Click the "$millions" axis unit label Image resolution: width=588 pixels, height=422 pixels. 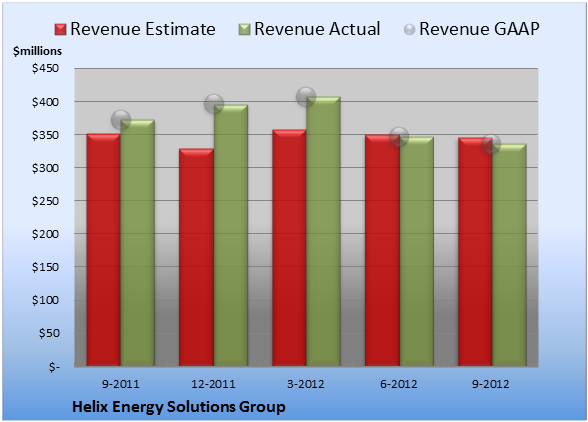tap(38, 51)
